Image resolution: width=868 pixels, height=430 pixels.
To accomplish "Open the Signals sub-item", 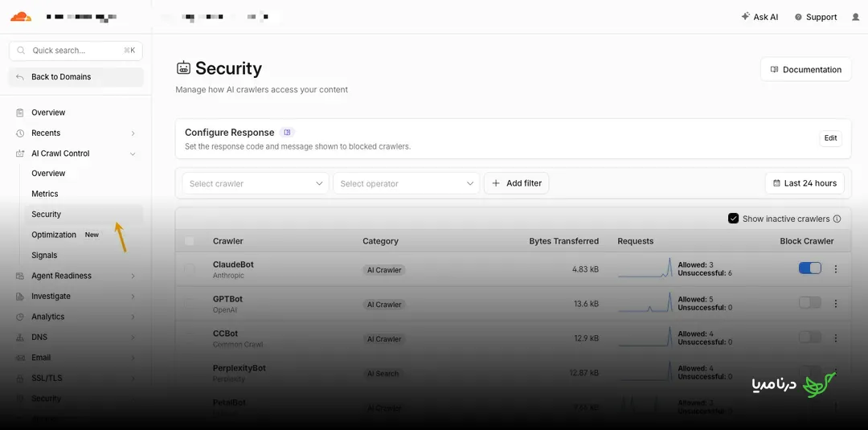I will coord(44,255).
